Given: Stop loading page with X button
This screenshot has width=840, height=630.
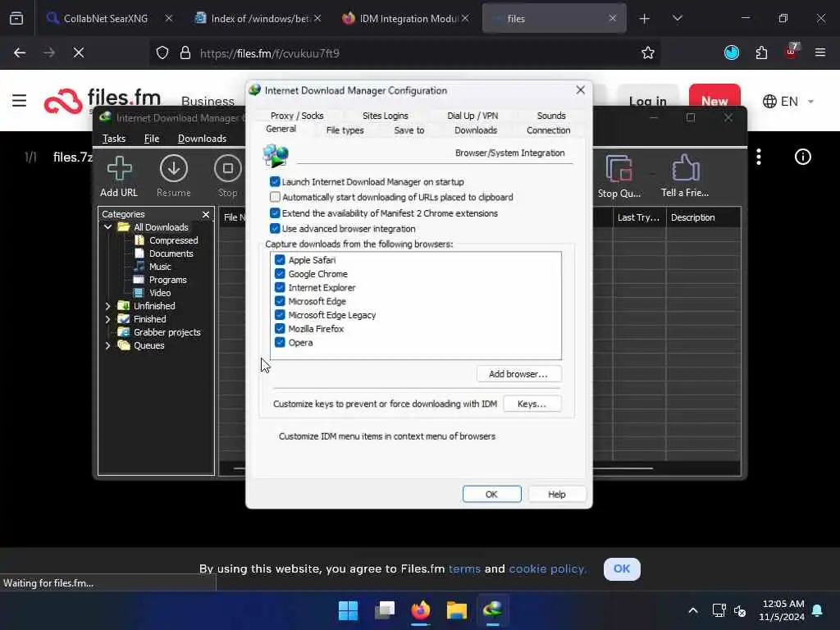Looking at the screenshot, I should [x=78, y=52].
